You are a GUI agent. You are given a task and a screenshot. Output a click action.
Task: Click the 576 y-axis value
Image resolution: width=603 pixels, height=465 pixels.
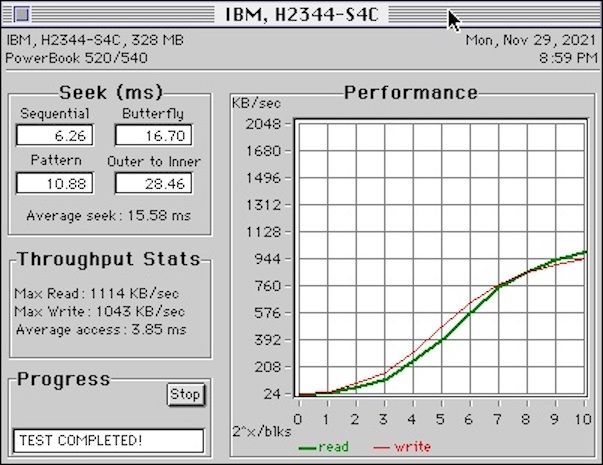[x=268, y=313]
